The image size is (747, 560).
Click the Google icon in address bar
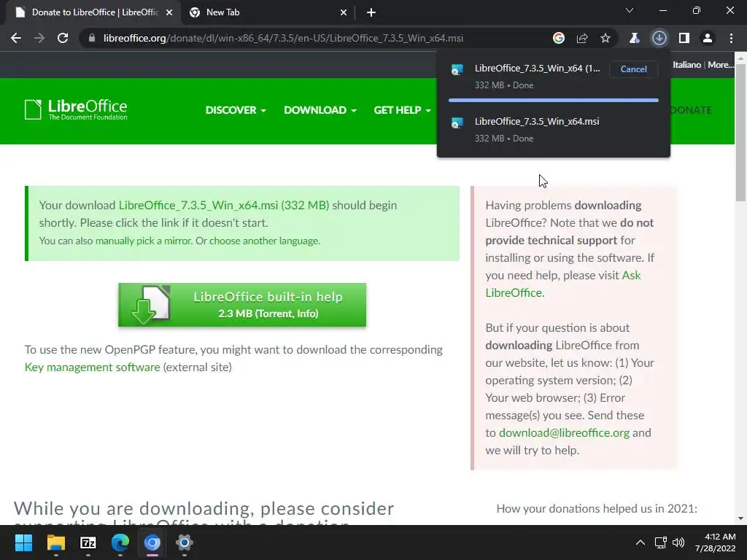click(x=559, y=38)
